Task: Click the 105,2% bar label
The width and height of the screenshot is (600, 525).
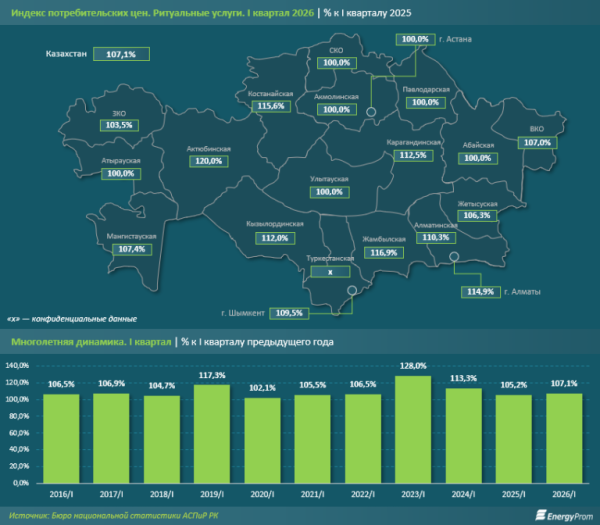Action: 514,385
